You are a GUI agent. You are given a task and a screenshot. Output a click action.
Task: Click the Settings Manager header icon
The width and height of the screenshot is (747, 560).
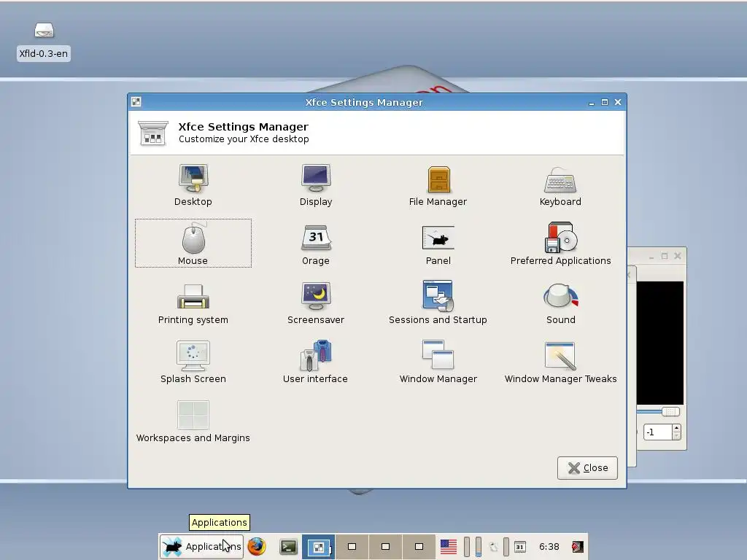pos(153,133)
